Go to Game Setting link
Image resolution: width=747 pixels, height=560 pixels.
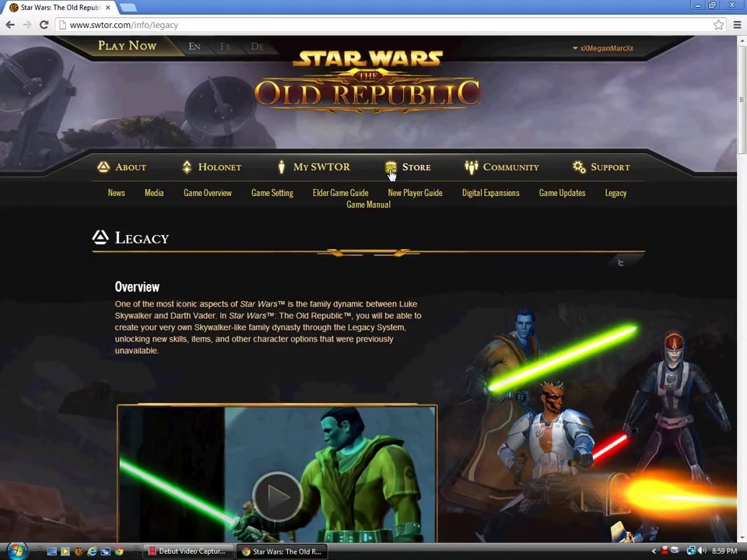click(x=272, y=193)
